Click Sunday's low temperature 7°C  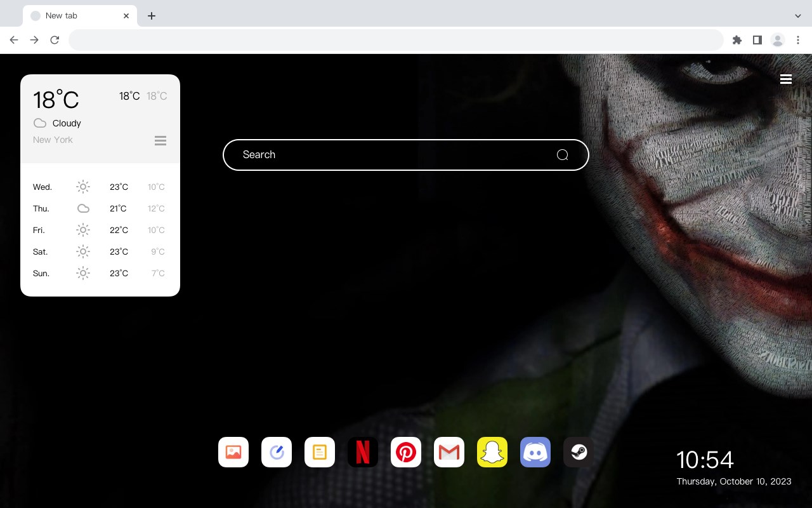158,273
